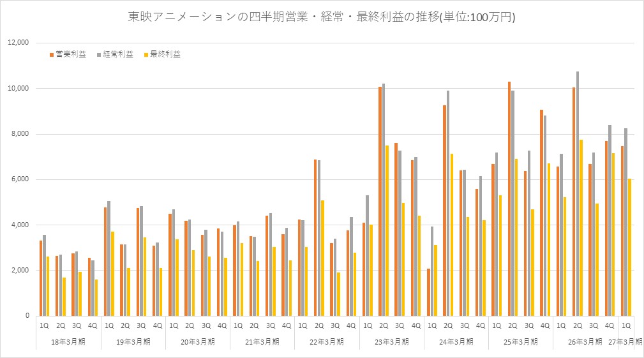Click the 26年3月期 axis label
Image resolution: width=644 pixels, height=358 pixels.
coord(585,341)
